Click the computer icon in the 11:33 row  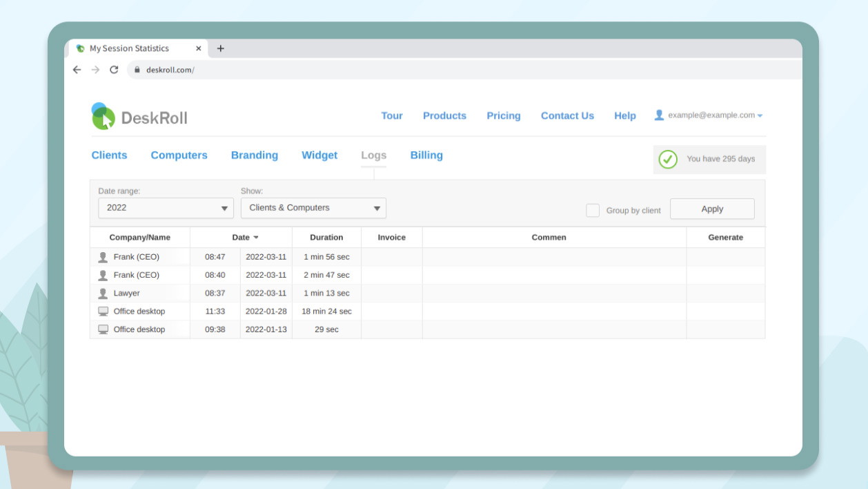103,311
